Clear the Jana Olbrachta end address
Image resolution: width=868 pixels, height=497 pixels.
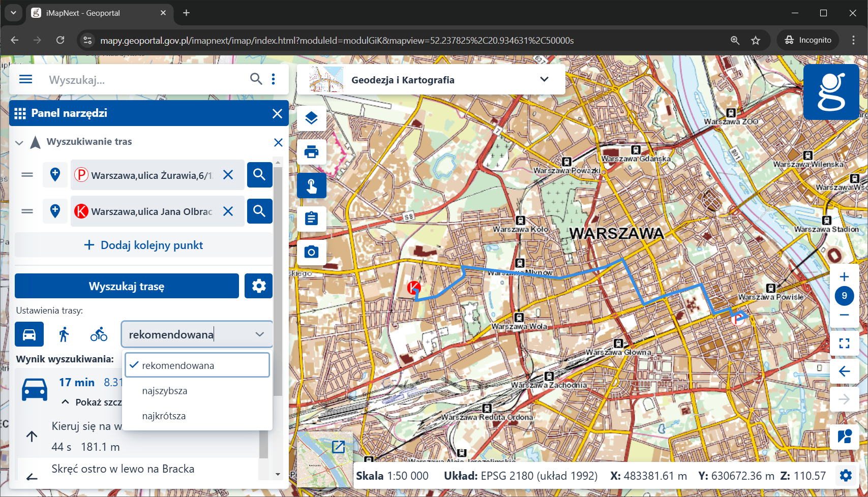point(228,211)
